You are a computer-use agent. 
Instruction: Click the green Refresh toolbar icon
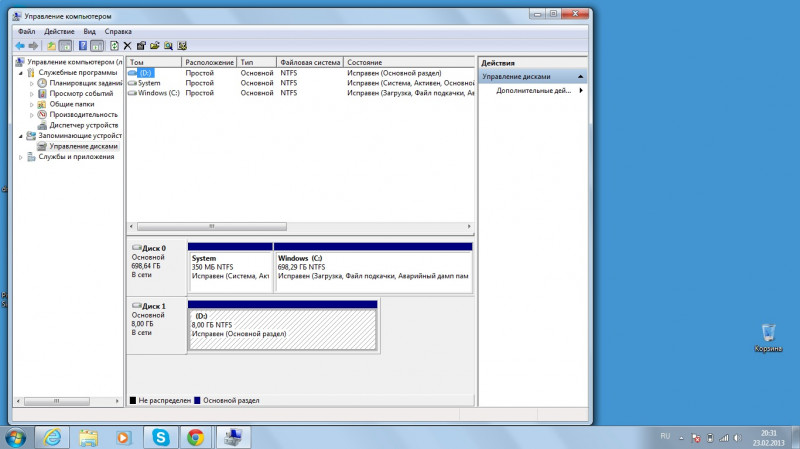[114, 45]
